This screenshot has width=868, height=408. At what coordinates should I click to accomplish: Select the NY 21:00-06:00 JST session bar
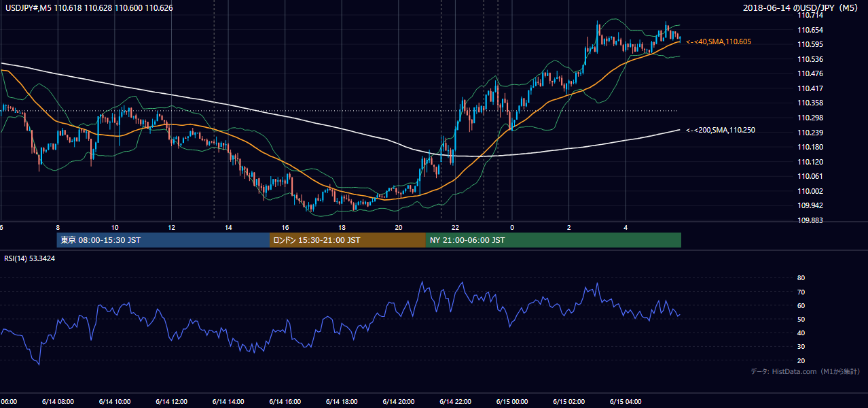[x=554, y=240]
